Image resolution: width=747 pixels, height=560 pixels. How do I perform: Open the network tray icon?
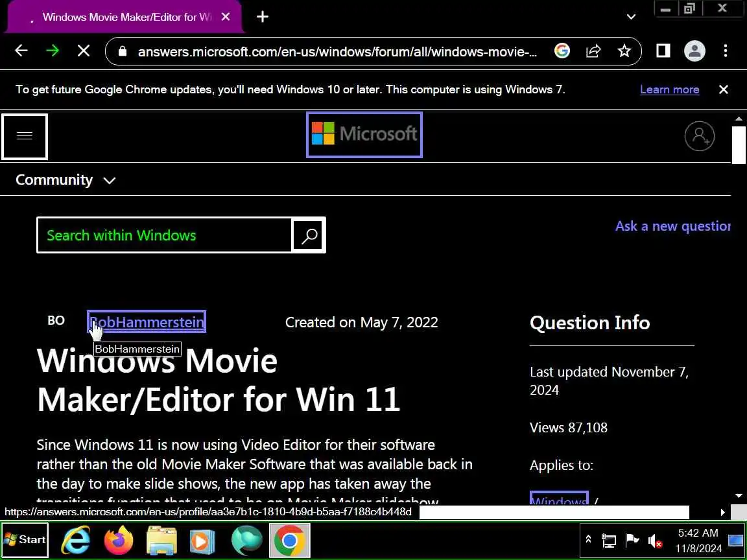coord(608,541)
